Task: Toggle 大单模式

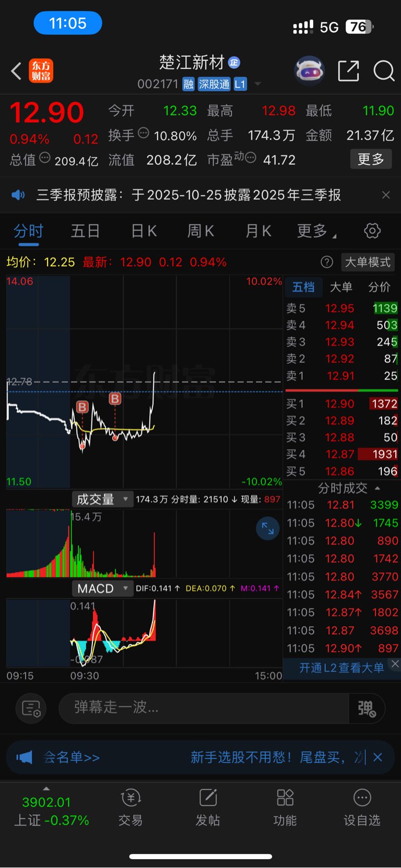Action: click(368, 262)
